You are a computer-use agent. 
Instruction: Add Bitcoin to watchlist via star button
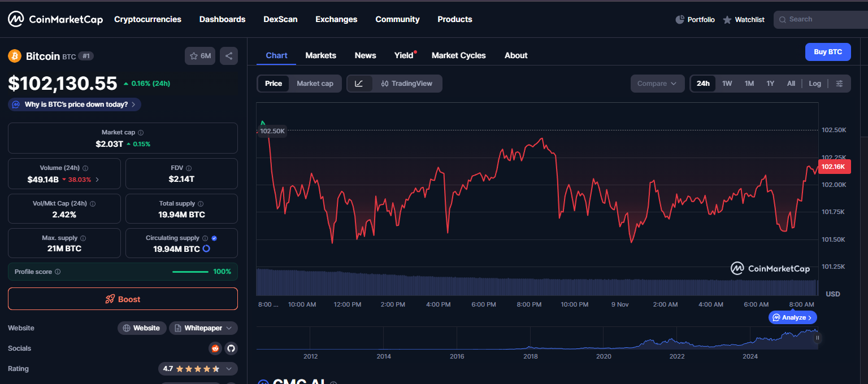tap(200, 56)
